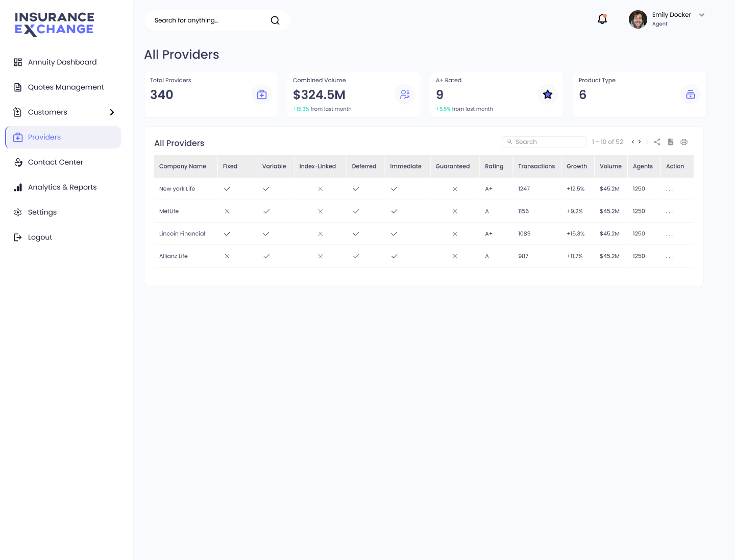Click New york Life company name

click(x=177, y=189)
